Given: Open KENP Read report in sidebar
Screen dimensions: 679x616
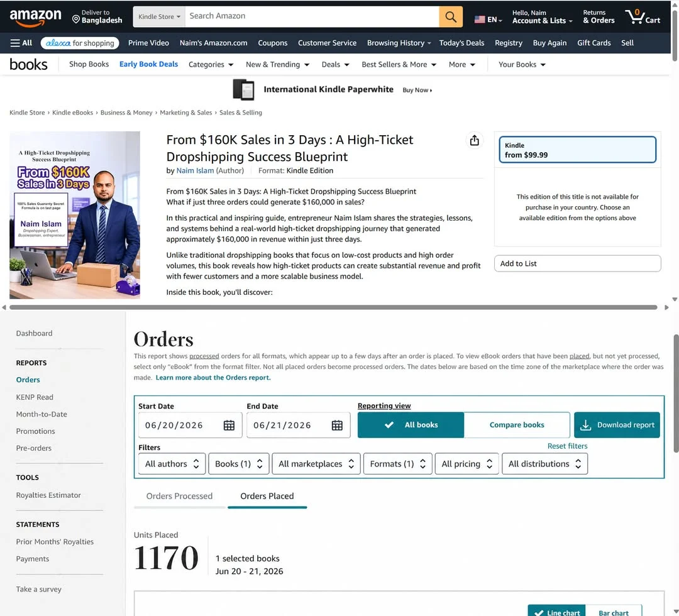Looking at the screenshot, I should pyautogui.click(x=35, y=397).
